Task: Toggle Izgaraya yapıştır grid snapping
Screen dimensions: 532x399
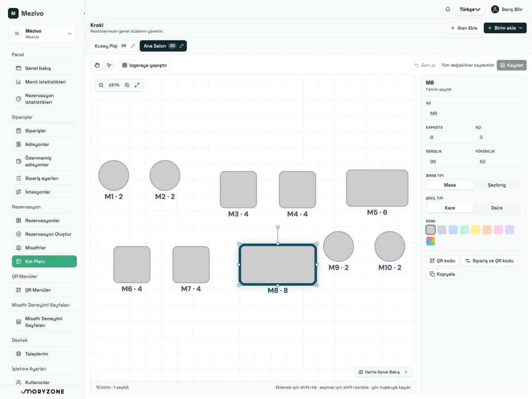Action: point(145,65)
